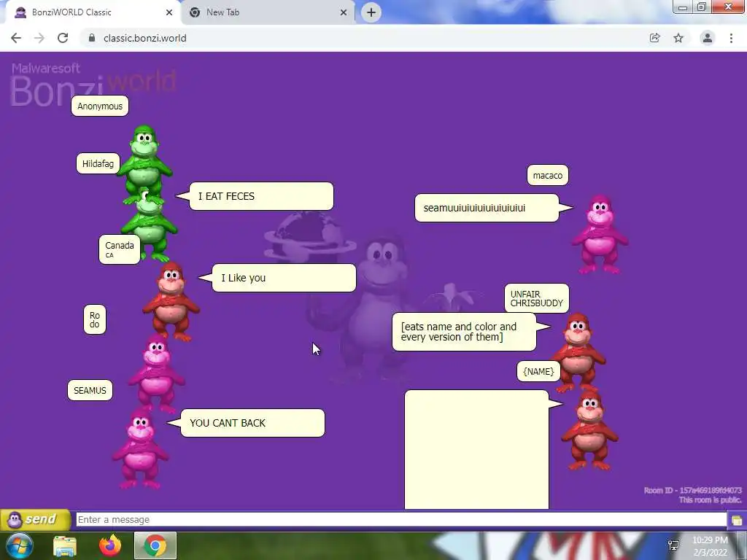Bookmark this page with the star icon

tap(678, 38)
